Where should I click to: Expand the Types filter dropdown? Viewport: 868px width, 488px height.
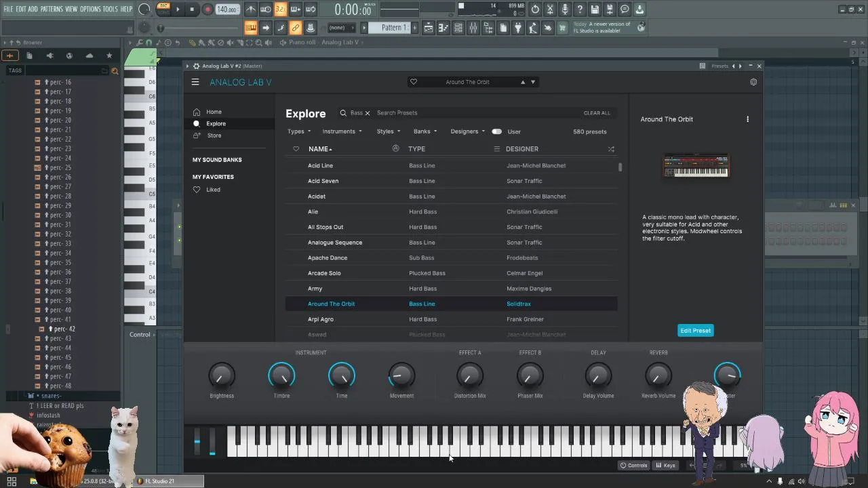[299, 131]
